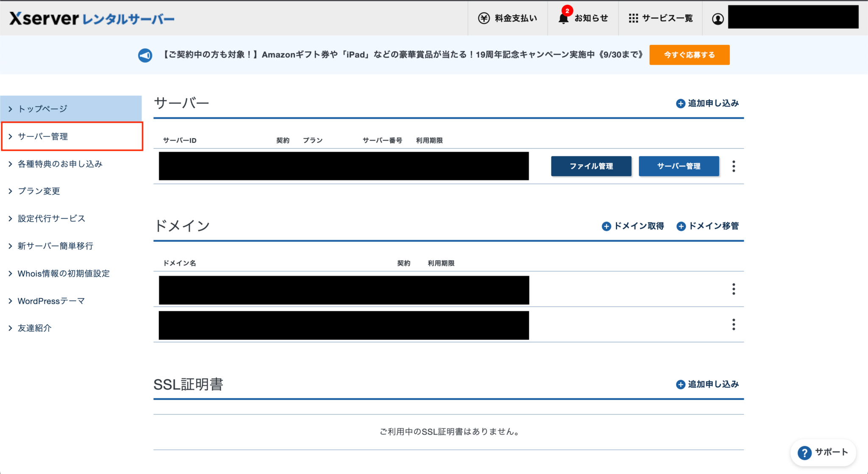Open the サービス一覧 grid icon
Viewport: 868px width, 474px height.
[634, 18]
